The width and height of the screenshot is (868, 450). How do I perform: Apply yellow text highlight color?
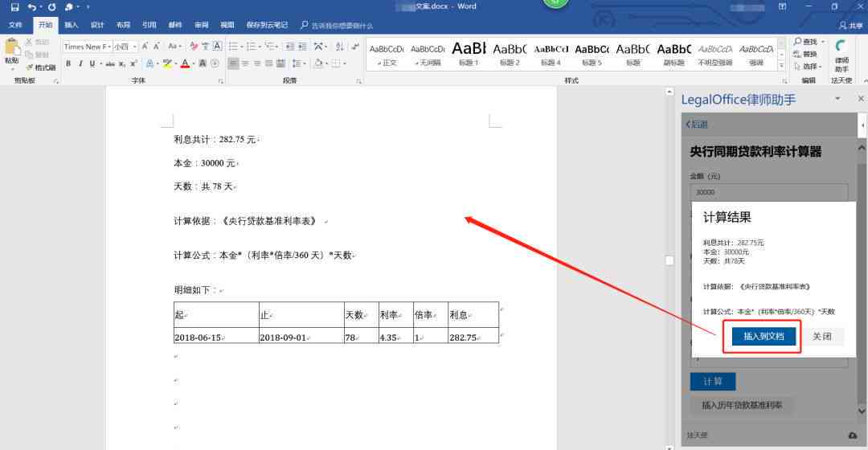point(166,63)
